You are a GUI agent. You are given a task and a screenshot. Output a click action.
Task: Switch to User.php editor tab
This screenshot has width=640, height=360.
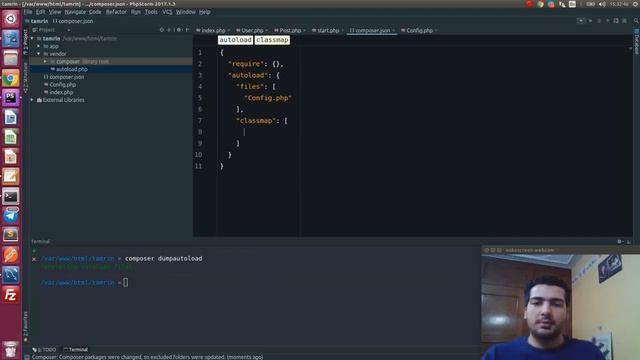(x=252, y=30)
